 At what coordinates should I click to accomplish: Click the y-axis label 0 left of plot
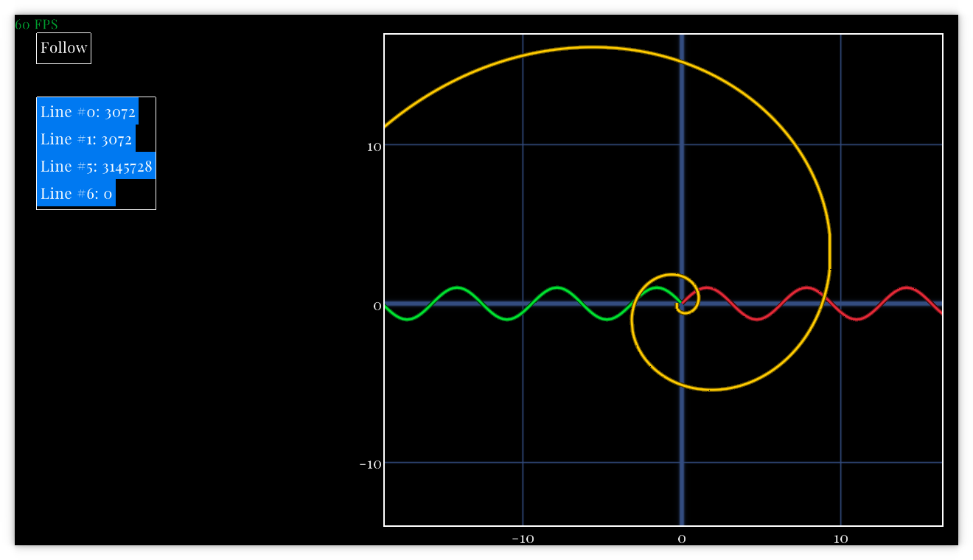pyautogui.click(x=377, y=306)
